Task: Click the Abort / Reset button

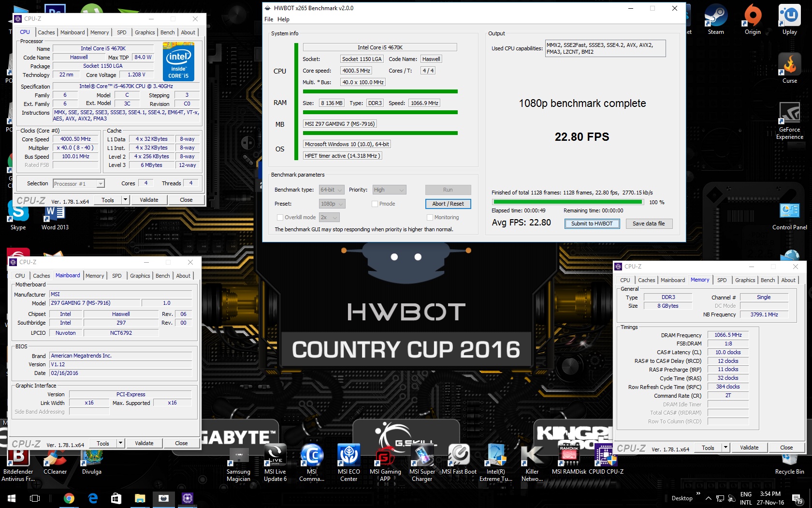Action: click(448, 204)
